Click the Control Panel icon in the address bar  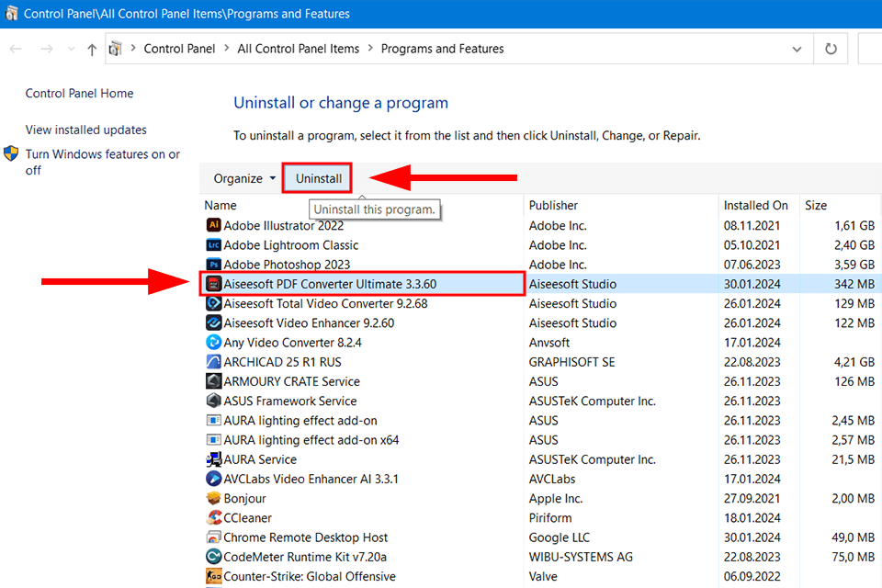click(116, 49)
